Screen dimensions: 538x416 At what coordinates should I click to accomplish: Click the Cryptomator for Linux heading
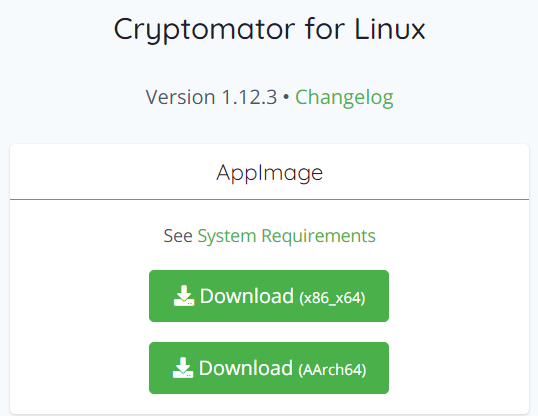click(x=269, y=30)
